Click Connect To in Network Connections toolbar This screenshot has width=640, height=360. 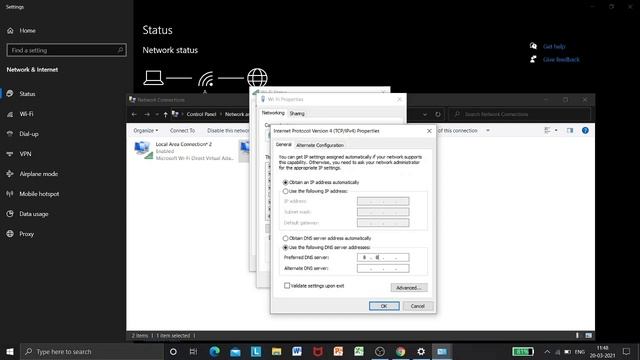click(x=182, y=131)
